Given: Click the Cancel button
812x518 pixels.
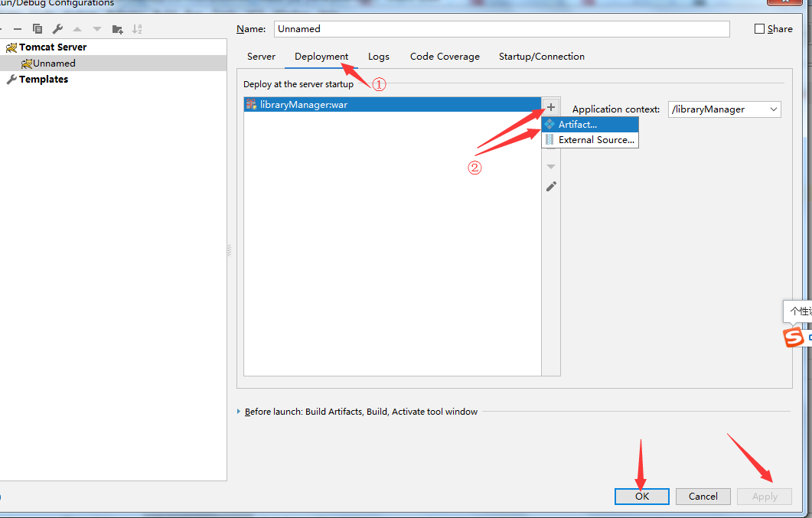Looking at the screenshot, I should click(x=703, y=497).
